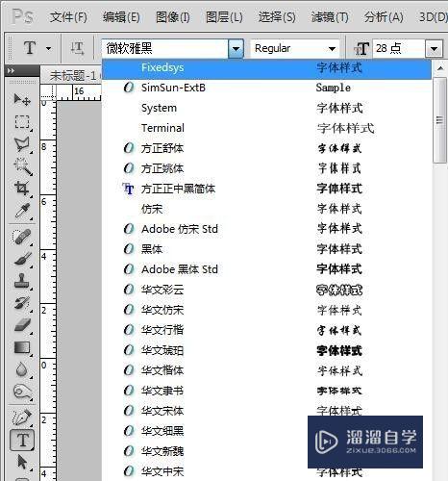
Task: Open the 选择(S) menu
Action: 277,16
